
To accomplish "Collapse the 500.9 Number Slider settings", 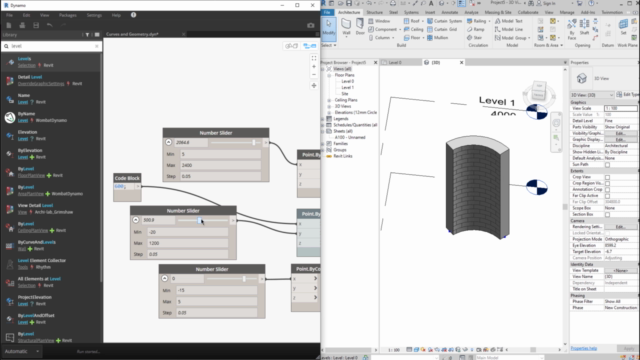I will point(136,220).
